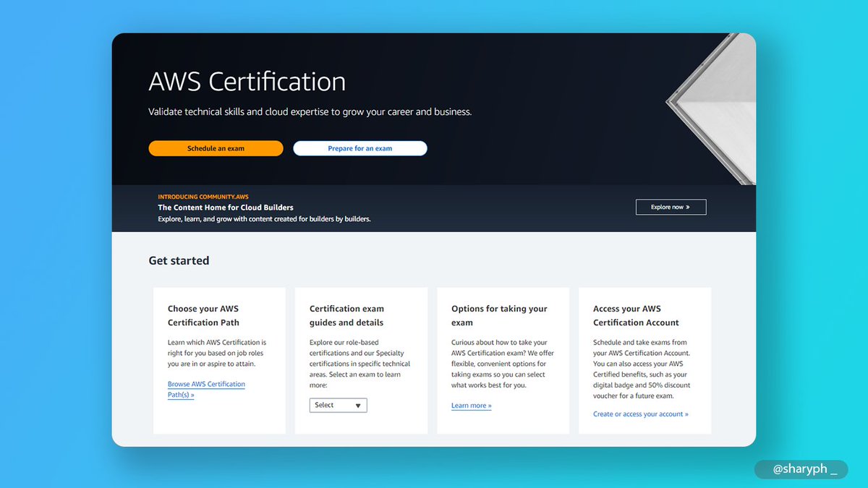
Task: Click the AWS Certification page heading
Action: point(247,82)
